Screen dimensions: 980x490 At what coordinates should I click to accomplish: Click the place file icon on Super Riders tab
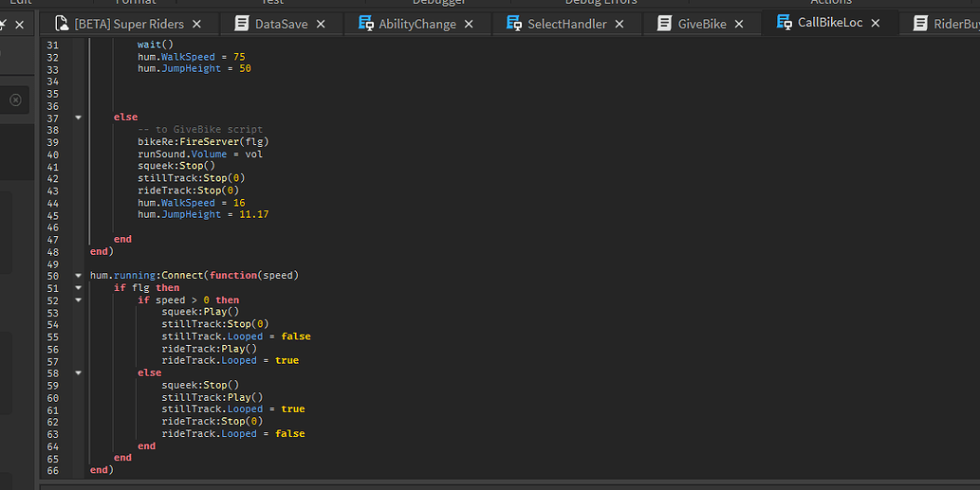[62, 24]
